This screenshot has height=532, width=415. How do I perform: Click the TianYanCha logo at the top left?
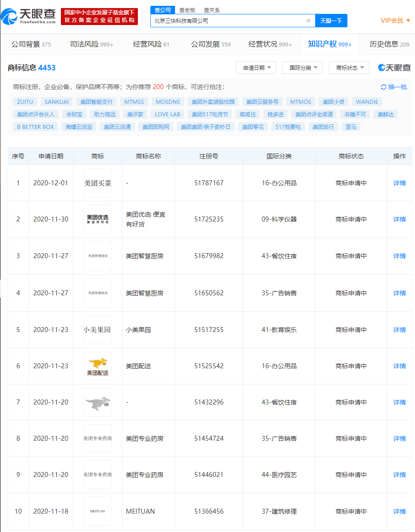29,16
